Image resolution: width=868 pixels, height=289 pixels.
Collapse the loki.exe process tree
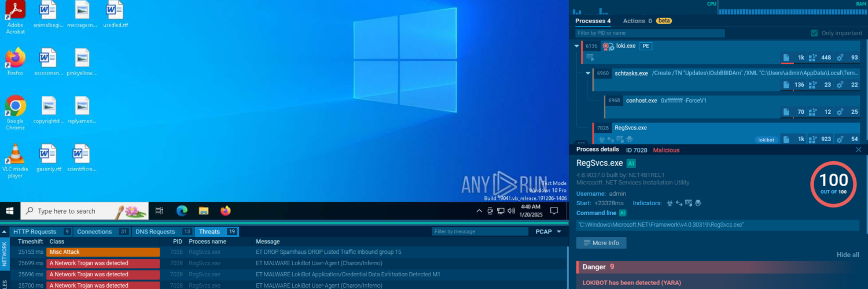(x=576, y=46)
